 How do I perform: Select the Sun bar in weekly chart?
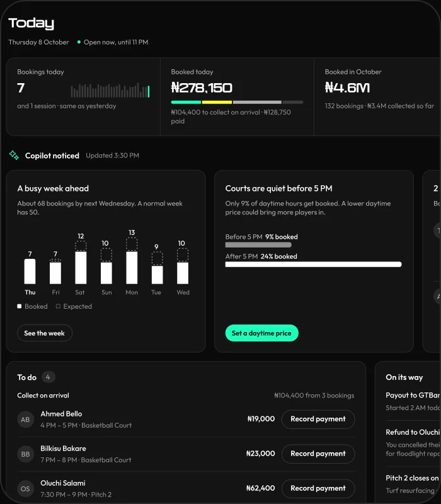click(x=106, y=266)
